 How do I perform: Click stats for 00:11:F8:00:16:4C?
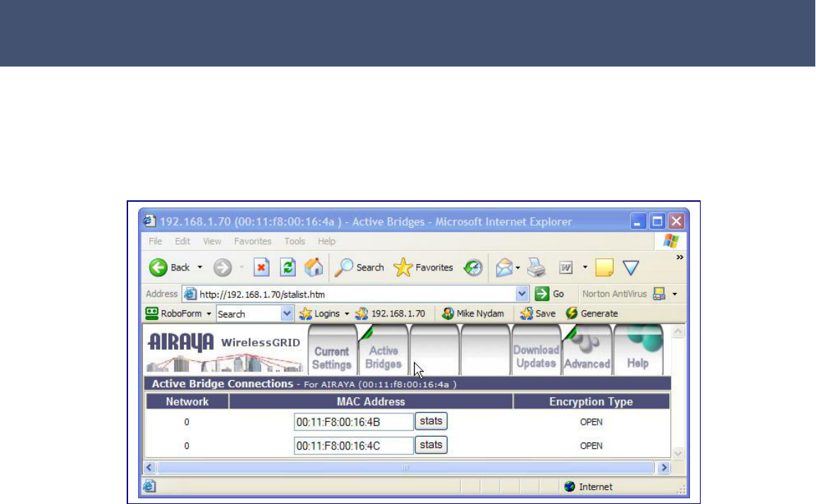point(431,445)
